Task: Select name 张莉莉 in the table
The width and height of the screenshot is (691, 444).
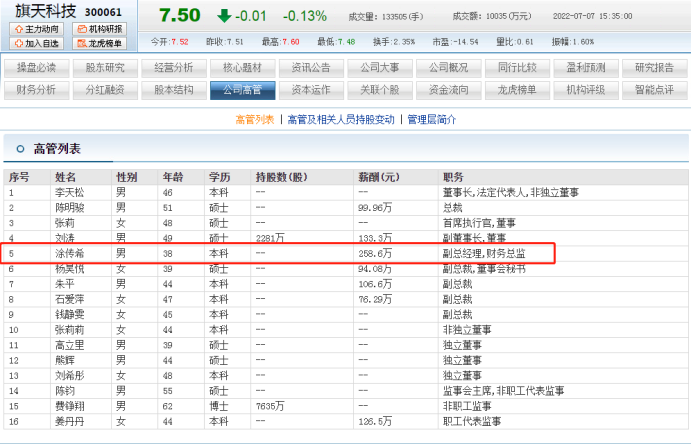Action: point(70,330)
